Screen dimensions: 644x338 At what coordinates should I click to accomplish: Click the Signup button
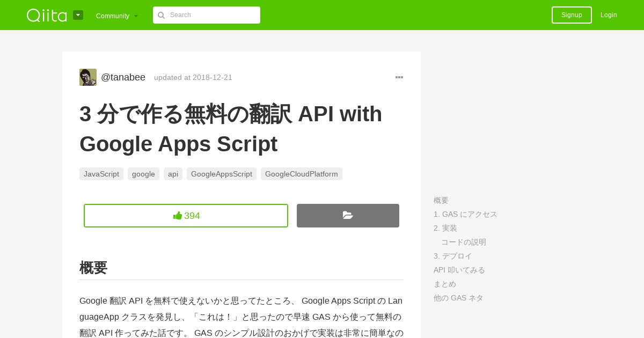572,15
